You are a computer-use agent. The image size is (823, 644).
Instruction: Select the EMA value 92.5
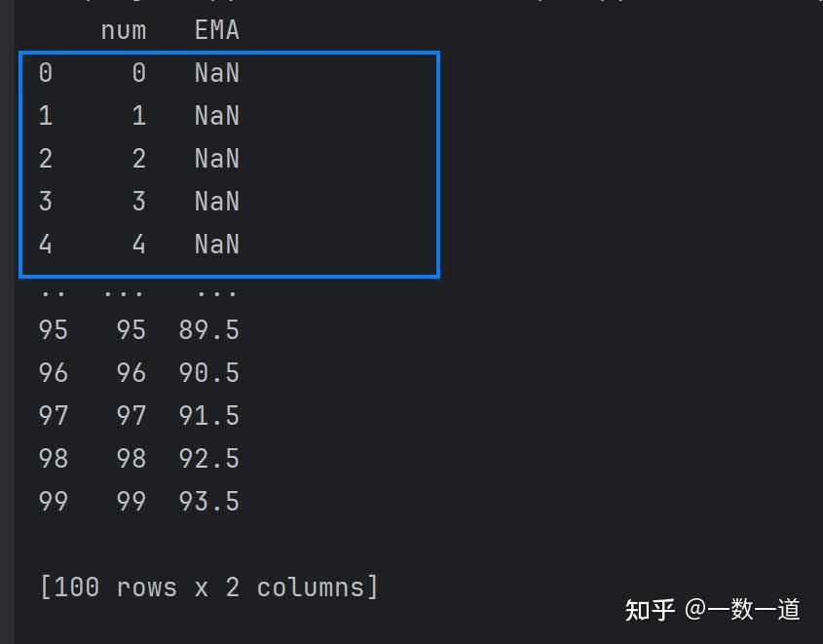point(208,459)
